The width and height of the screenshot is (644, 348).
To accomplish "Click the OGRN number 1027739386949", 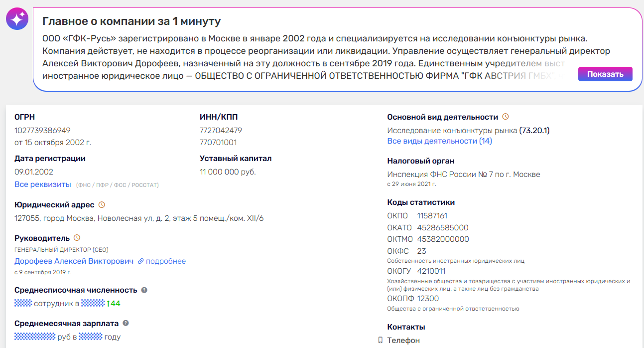I will pyautogui.click(x=42, y=131).
